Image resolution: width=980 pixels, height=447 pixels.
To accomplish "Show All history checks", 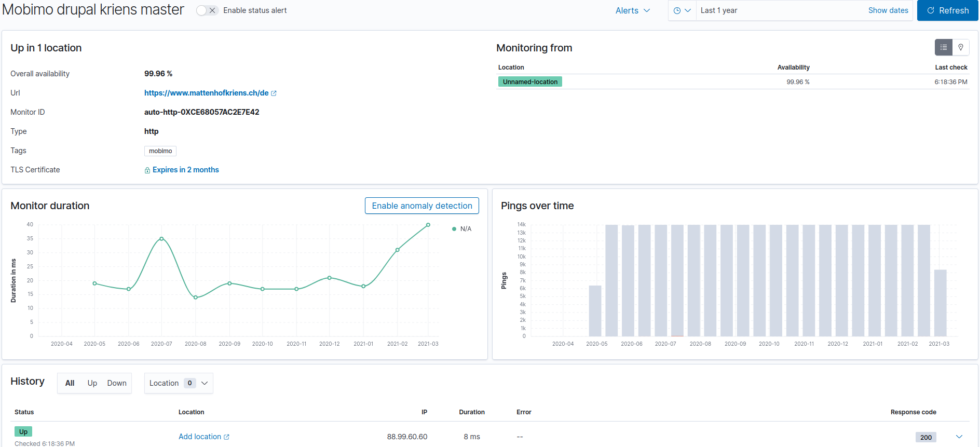I will 70,383.
